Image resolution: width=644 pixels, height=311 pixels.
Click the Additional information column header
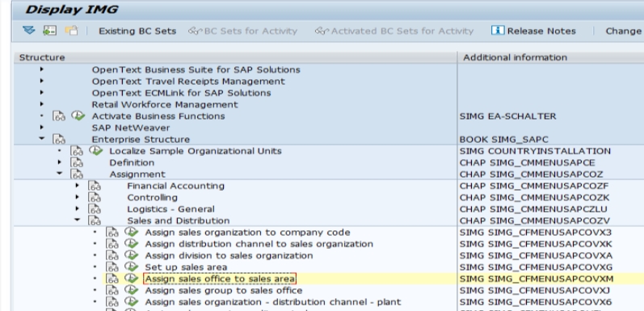pyautogui.click(x=551, y=57)
